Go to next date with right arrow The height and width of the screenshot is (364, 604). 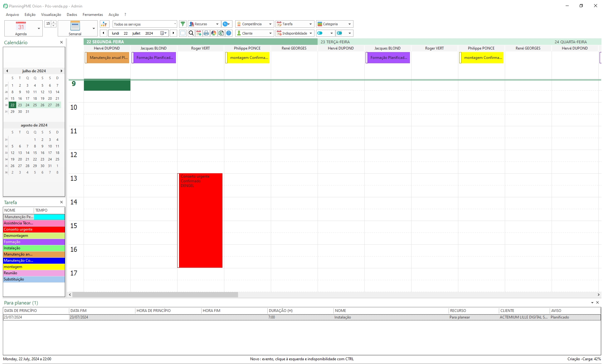tap(173, 33)
